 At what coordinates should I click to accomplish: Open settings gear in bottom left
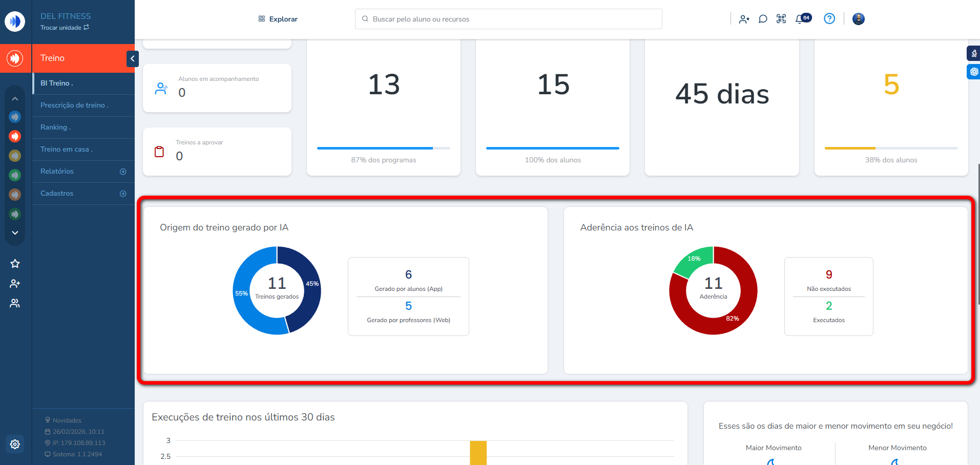[15, 444]
